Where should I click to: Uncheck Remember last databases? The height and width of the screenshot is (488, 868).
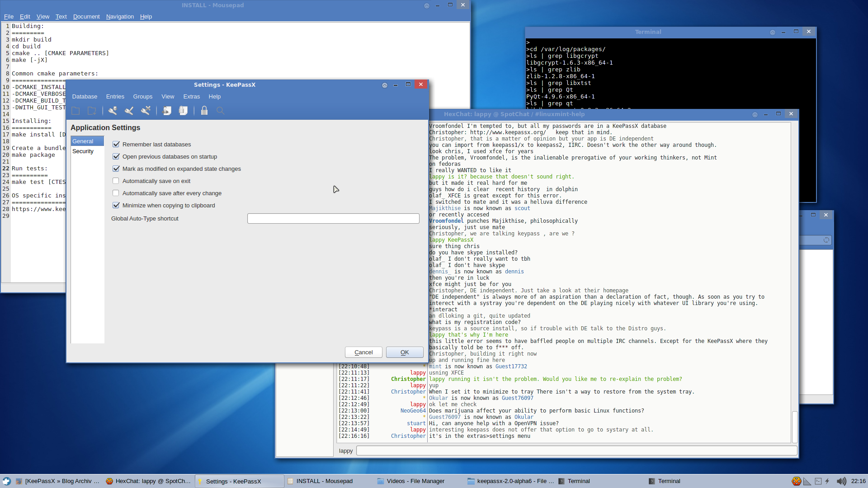point(116,144)
